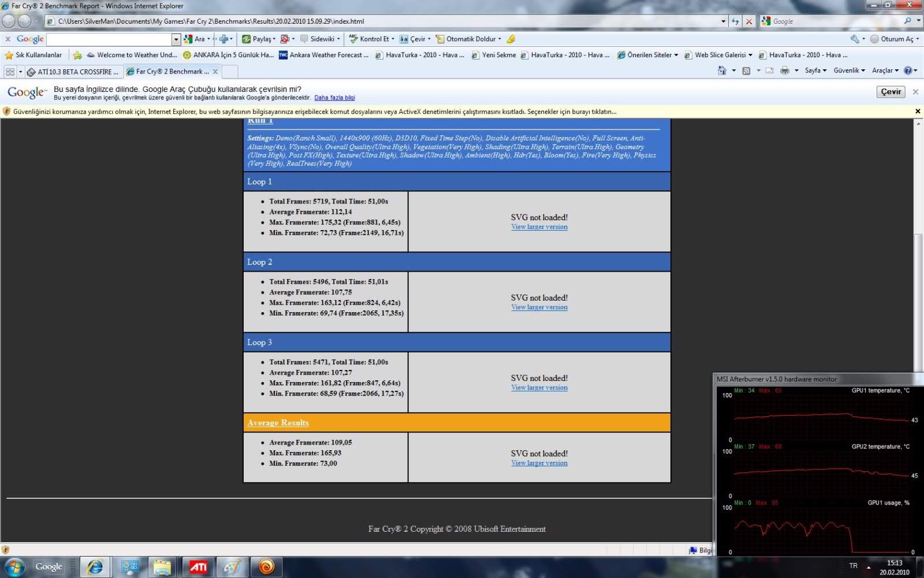Open RSS feeds icon in command bar
This screenshot has width=924, height=578.
click(746, 71)
